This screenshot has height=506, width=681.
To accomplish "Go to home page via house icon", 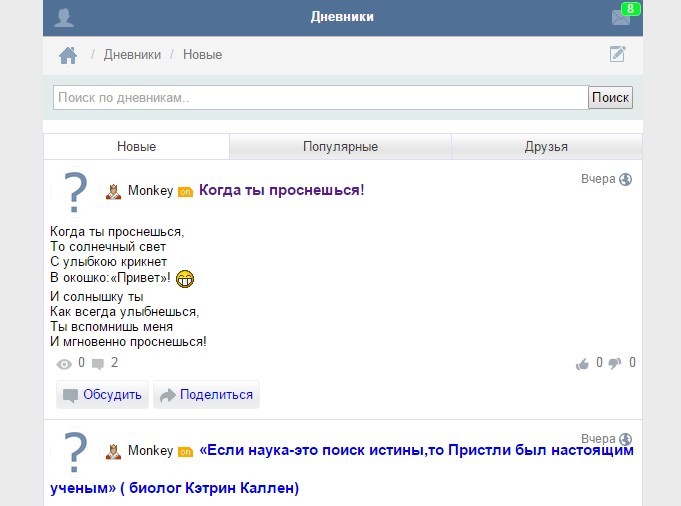I will [x=68, y=55].
